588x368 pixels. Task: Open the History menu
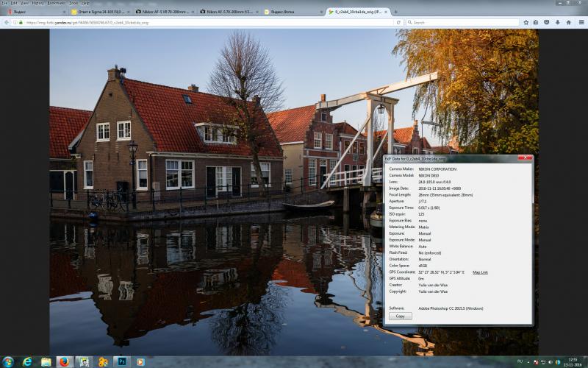click(x=37, y=3)
